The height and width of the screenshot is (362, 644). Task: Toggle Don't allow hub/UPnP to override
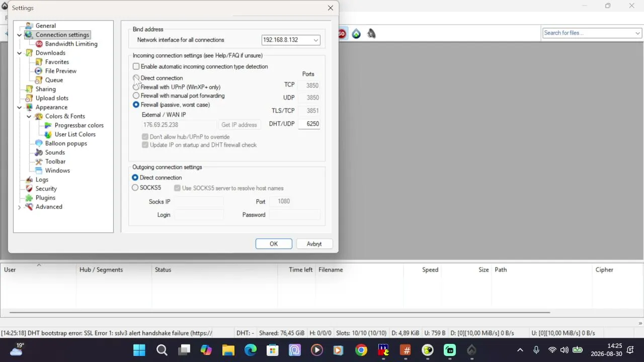click(x=145, y=137)
